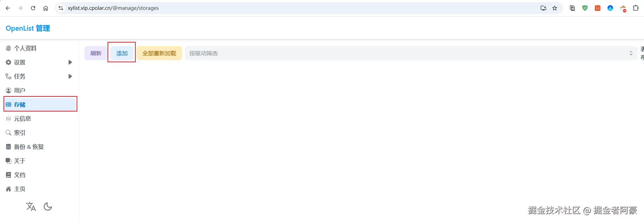Click the 关于 icon in the sidebar
The height and width of the screenshot is (222, 644).
click(8, 161)
